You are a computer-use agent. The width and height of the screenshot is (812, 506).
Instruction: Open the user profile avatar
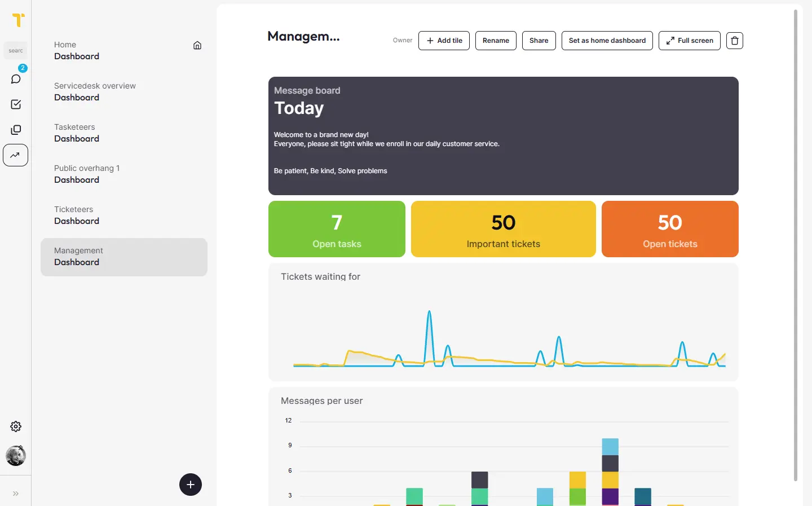[x=16, y=456]
